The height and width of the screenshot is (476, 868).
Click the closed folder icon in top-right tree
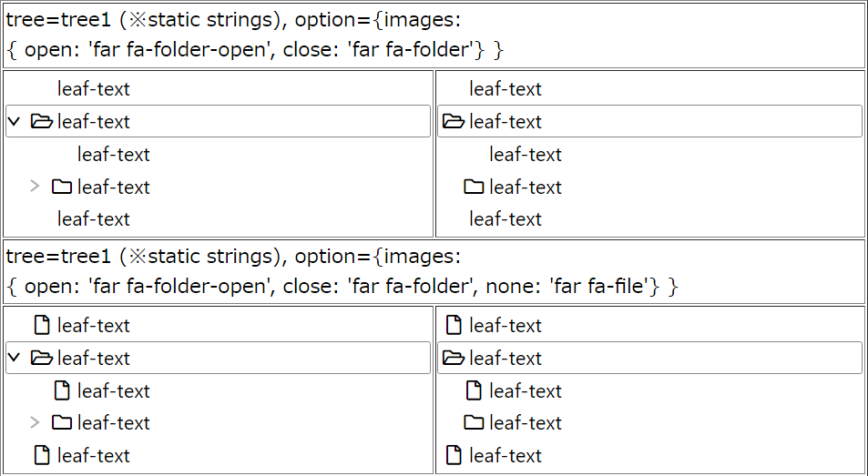[474, 187]
